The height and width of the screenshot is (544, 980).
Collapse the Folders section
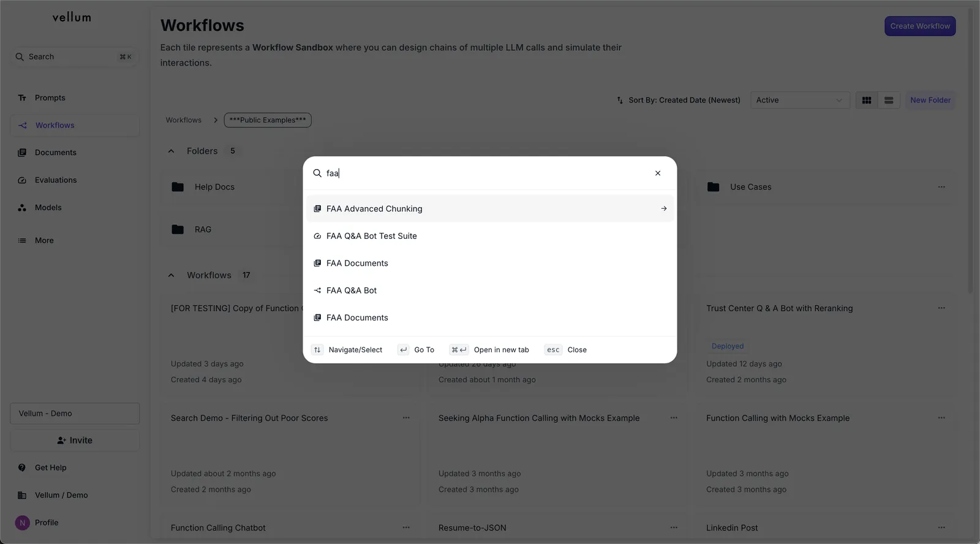click(x=171, y=151)
